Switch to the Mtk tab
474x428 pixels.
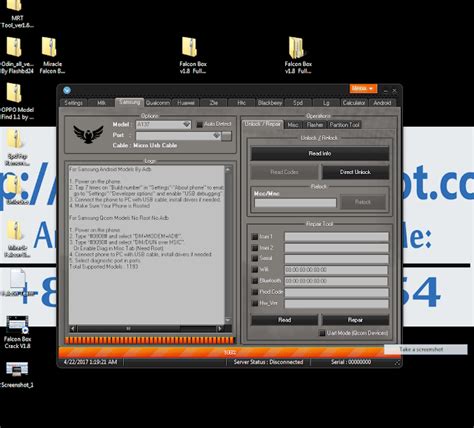pyautogui.click(x=101, y=103)
